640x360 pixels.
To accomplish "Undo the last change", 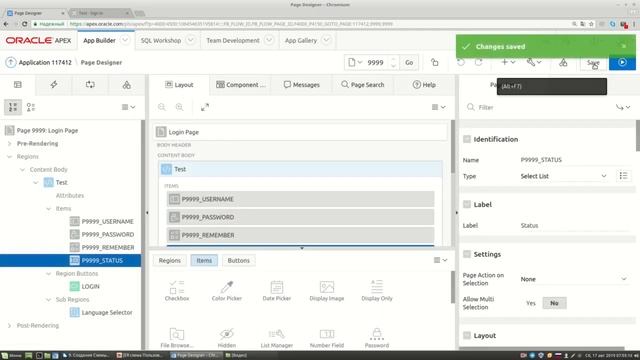I will click(461, 62).
